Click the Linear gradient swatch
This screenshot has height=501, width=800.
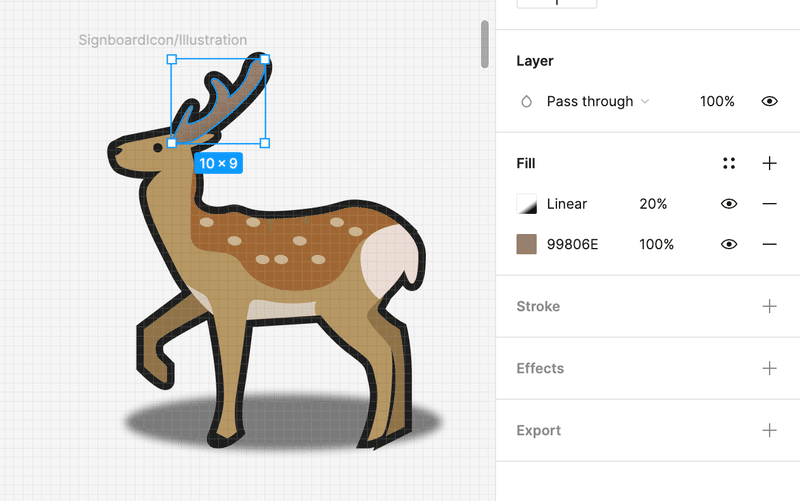[x=527, y=204]
